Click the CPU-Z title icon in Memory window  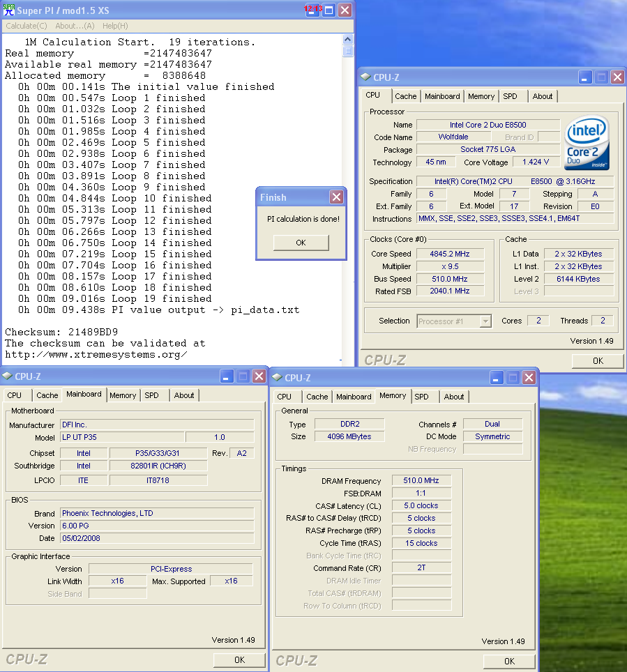[277, 377]
